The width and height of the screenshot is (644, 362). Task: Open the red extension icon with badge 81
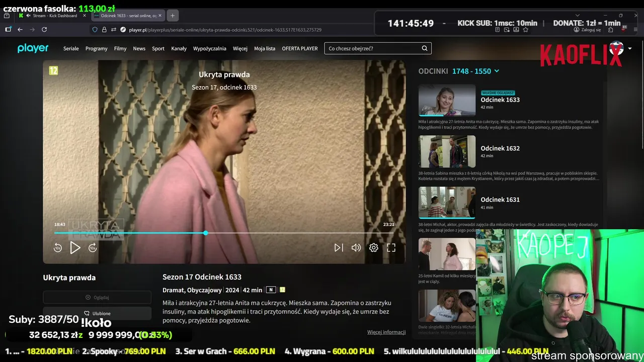click(624, 29)
